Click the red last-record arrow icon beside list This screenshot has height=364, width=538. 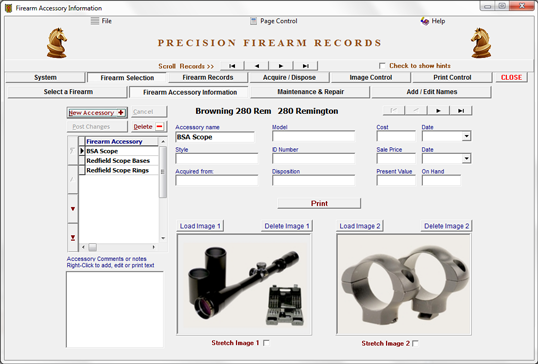point(73,237)
